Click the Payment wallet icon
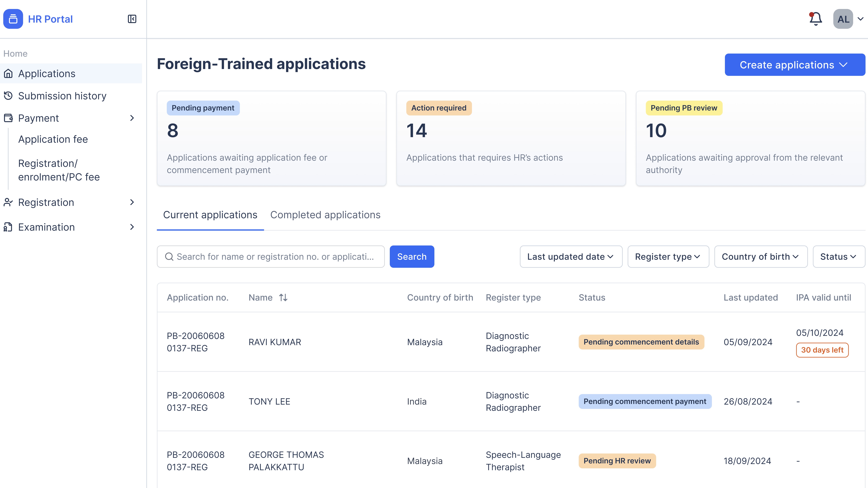The width and height of the screenshot is (868, 488). [x=8, y=118]
